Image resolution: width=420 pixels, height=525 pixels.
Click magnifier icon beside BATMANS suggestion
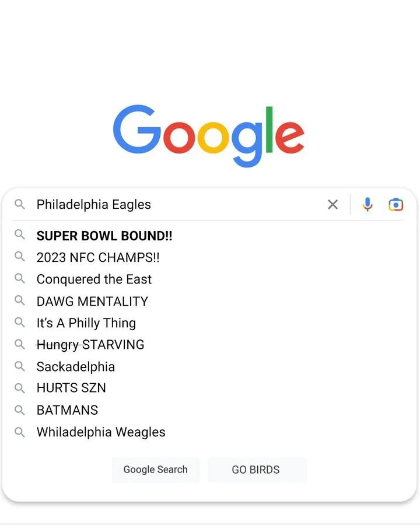20,409
